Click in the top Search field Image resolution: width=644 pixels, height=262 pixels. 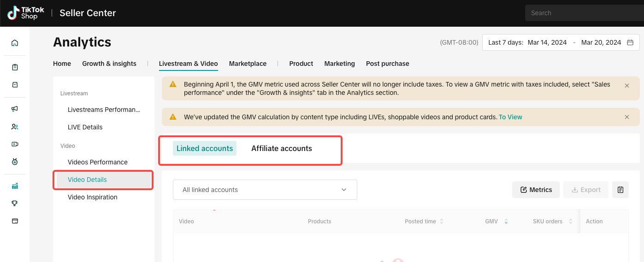point(583,13)
